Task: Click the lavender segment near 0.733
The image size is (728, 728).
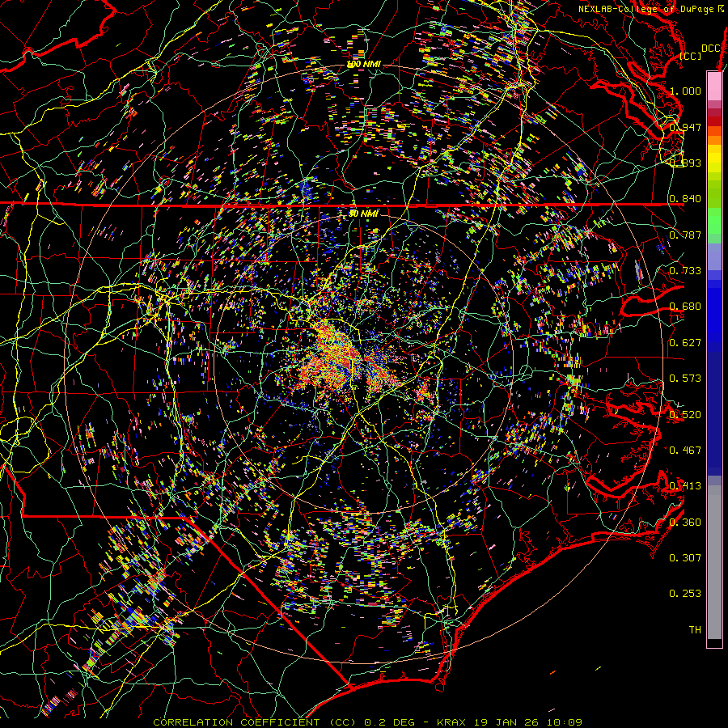Action: (x=714, y=257)
